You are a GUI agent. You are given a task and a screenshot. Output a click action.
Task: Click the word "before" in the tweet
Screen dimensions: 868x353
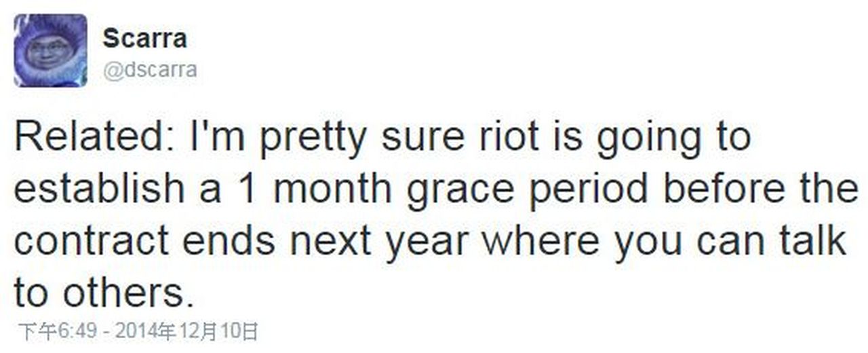[724, 189]
